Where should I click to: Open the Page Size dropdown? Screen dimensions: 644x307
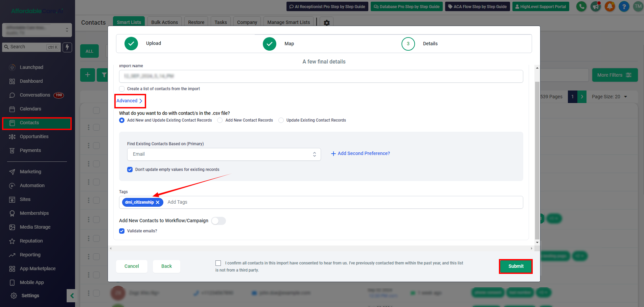[609, 97]
